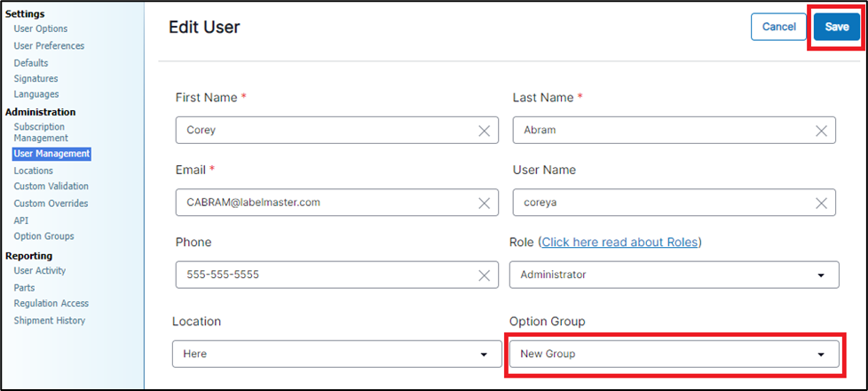
Task: Cancel editing the user
Action: pyautogui.click(x=778, y=27)
